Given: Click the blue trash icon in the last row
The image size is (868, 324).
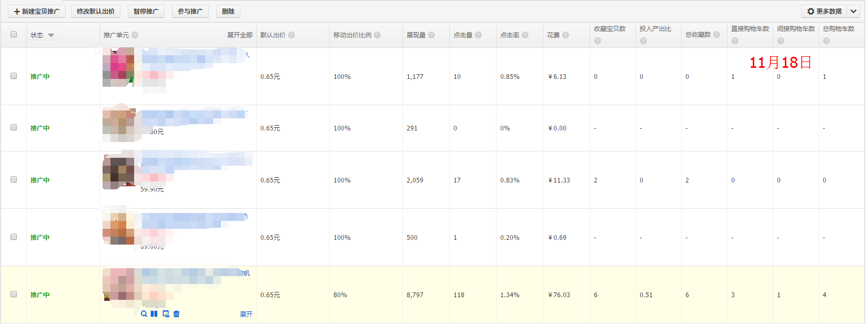Looking at the screenshot, I should pos(177,314).
